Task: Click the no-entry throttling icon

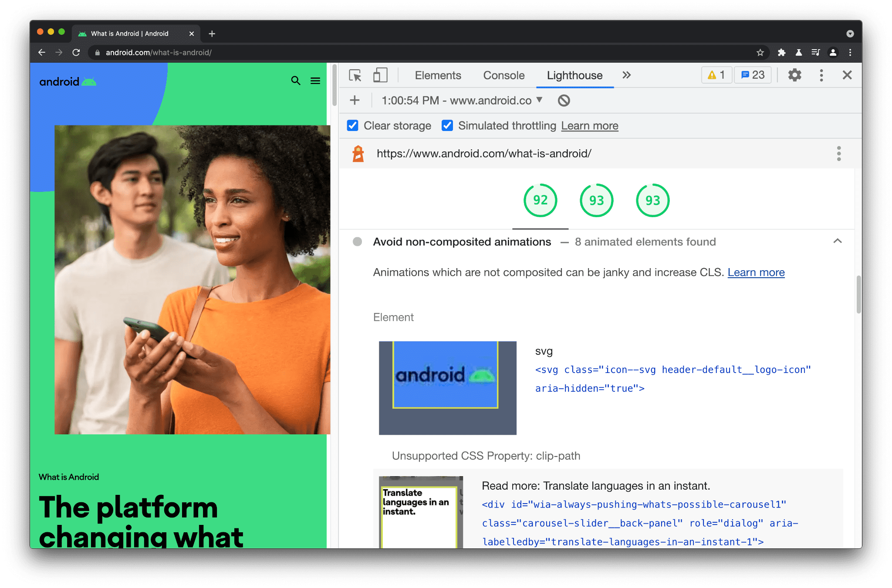Action: pyautogui.click(x=563, y=101)
